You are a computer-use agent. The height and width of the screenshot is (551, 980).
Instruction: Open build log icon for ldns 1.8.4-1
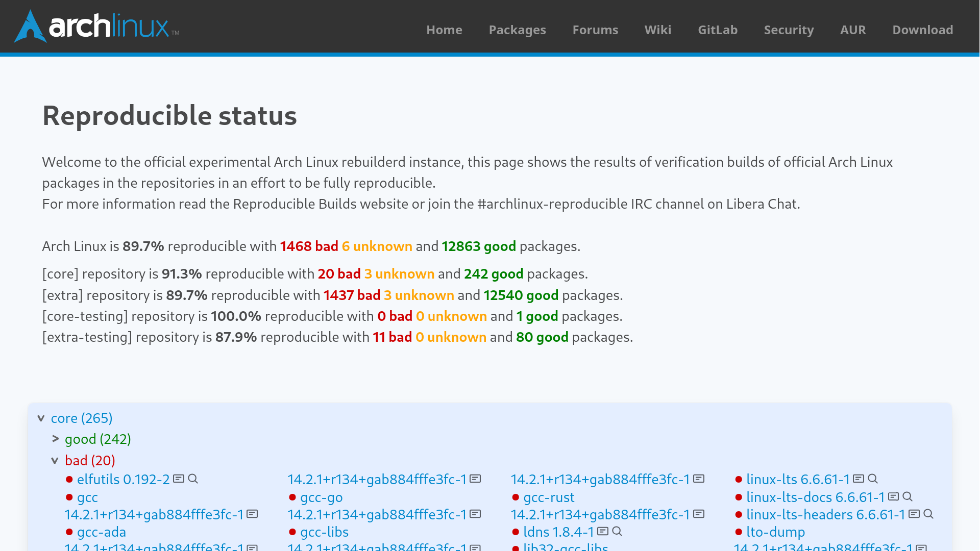click(x=603, y=531)
